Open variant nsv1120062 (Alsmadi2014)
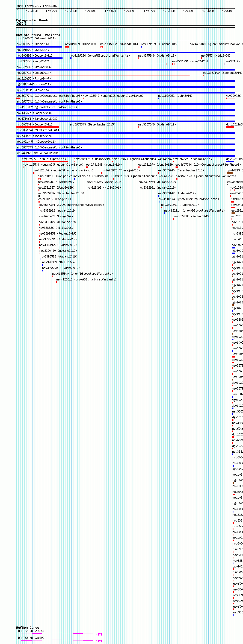This screenshot has width=243, height=644. pyautogui.click(x=36, y=39)
